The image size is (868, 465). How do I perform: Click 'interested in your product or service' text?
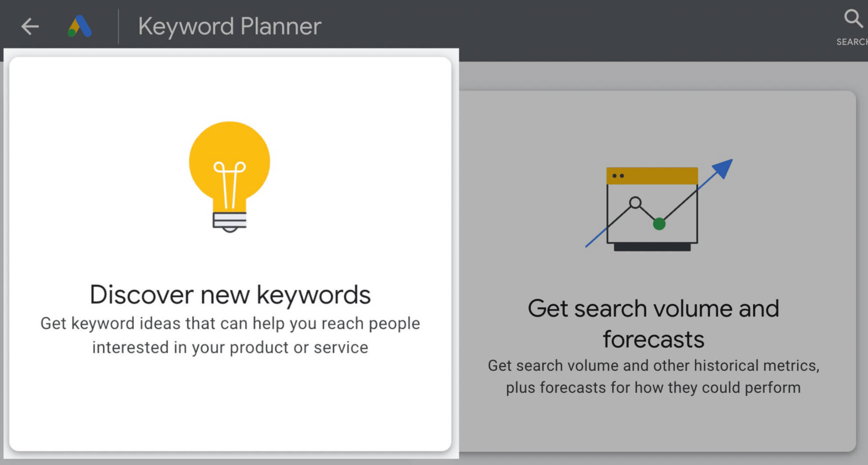coord(230,347)
